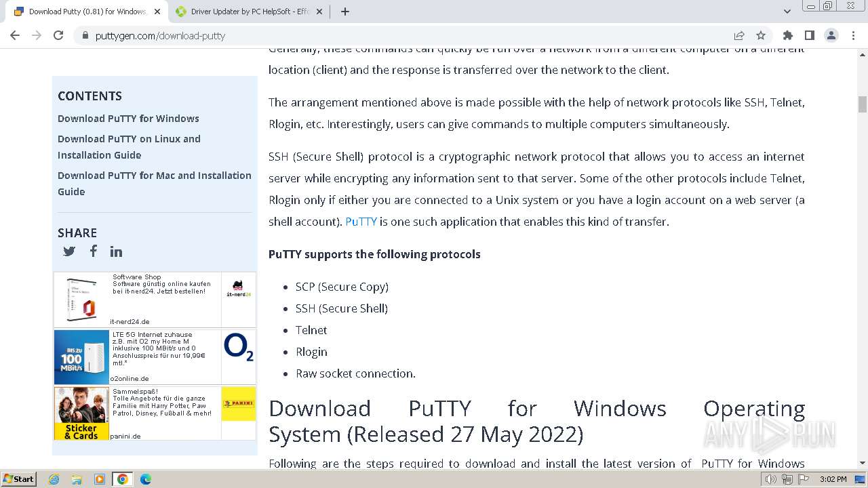
Task: Click the Raw socket connection list item
Action: pyautogui.click(x=355, y=373)
